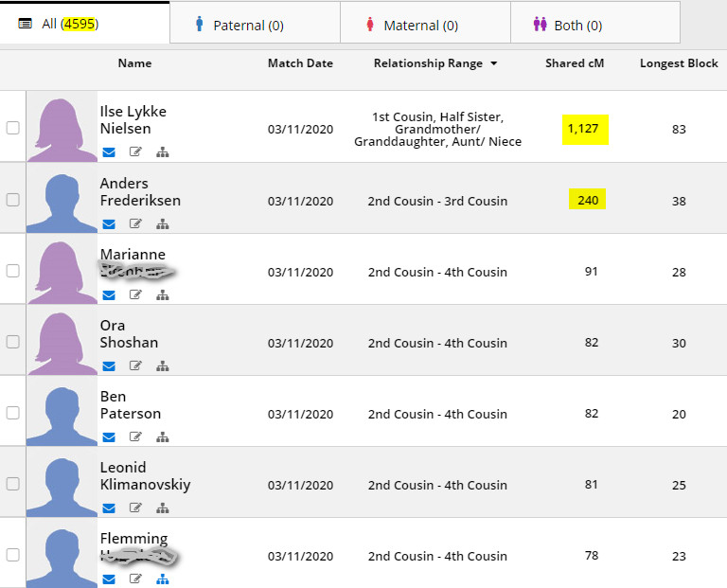
Task: Sort matches by Shared cM header
Action: click(574, 63)
